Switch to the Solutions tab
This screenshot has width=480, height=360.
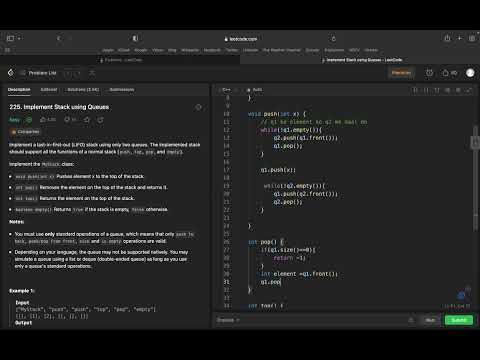coord(83,90)
